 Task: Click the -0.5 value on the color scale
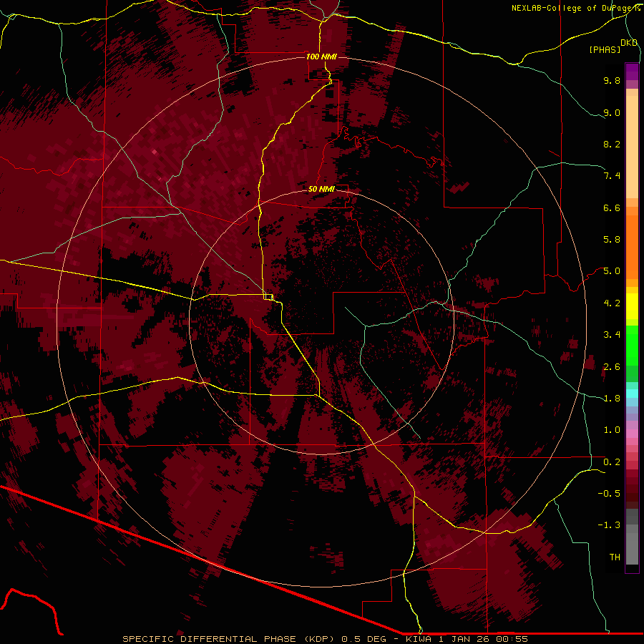pos(609,493)
